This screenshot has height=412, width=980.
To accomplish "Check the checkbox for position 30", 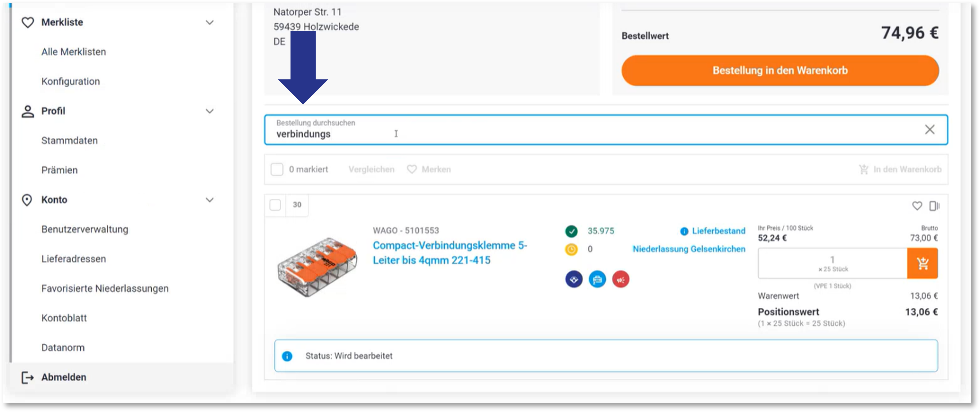I will coord(275,205).
